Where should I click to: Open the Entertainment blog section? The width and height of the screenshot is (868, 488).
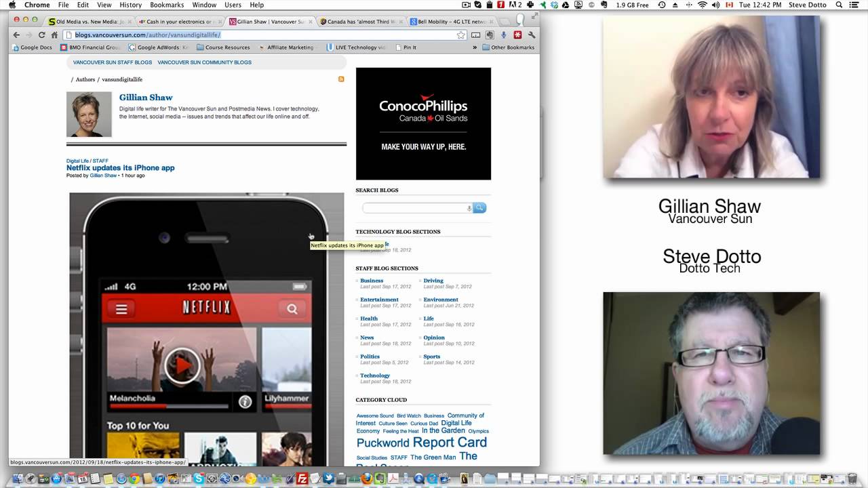(x=379, y=300)
